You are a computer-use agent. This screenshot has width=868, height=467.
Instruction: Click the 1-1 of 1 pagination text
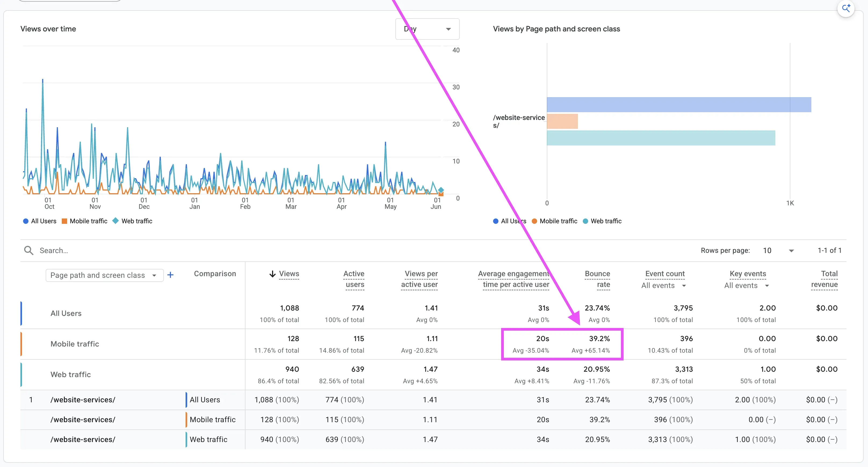[x=830, y=250]
